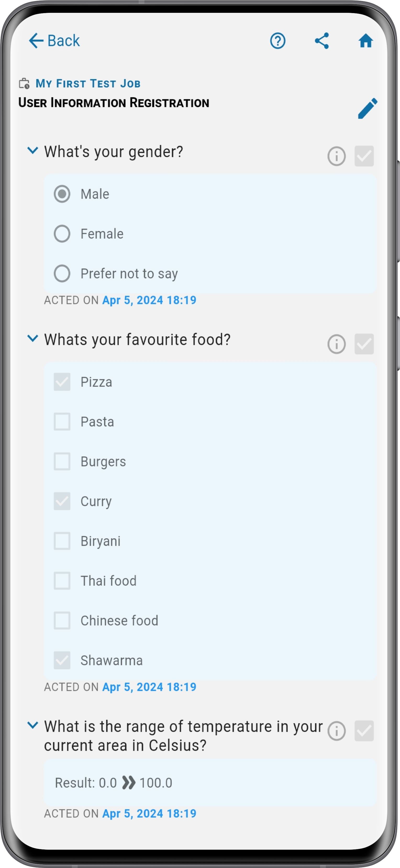Screen dimensions: 400x868
Task: Collapse the What's your gender section
Action: [32, 150]
